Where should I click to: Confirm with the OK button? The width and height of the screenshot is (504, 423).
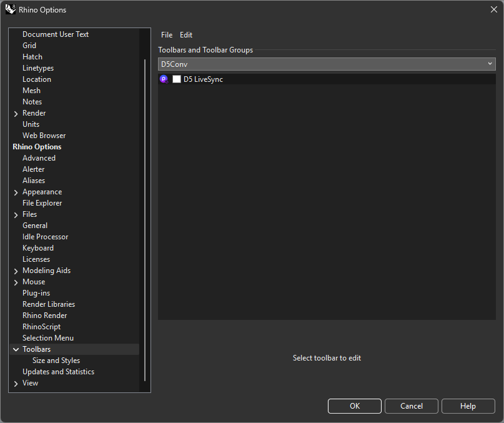[355, 406]
